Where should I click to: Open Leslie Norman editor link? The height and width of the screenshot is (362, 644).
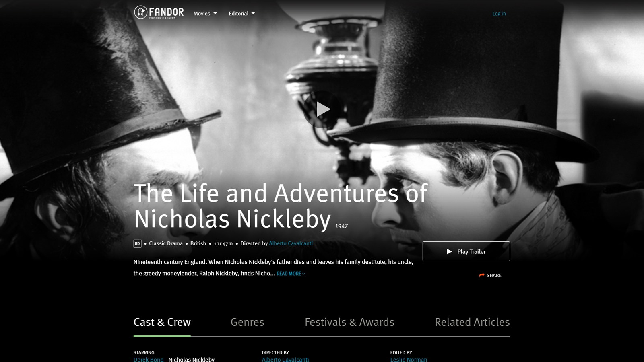[409, 359]
